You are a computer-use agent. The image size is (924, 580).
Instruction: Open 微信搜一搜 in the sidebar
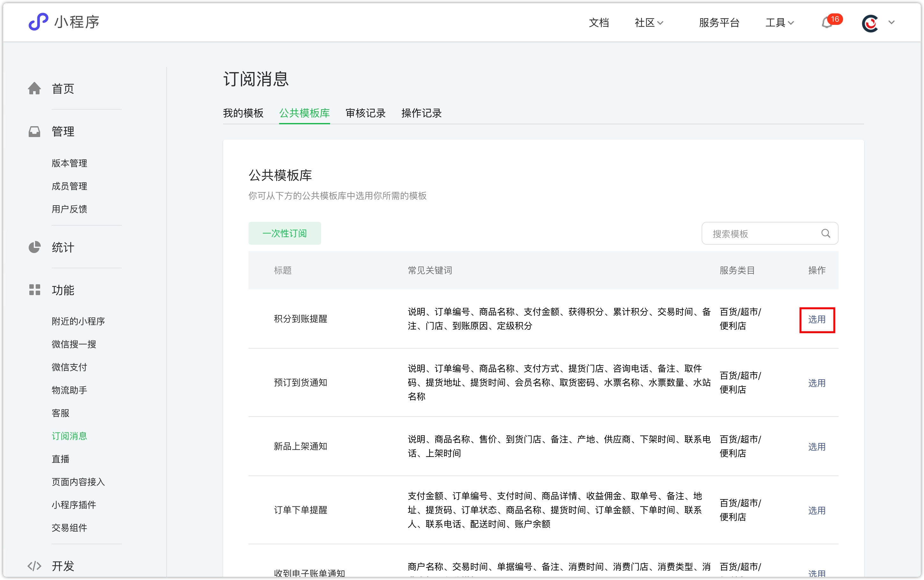74,344
